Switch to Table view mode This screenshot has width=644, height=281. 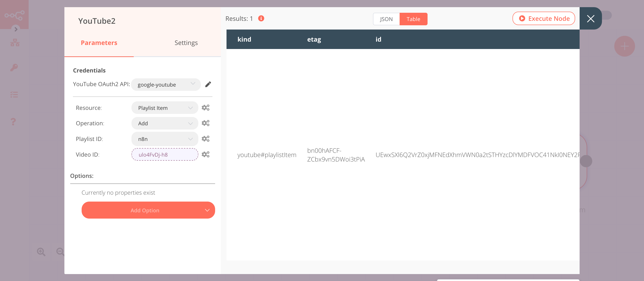(x=413, y=19)
